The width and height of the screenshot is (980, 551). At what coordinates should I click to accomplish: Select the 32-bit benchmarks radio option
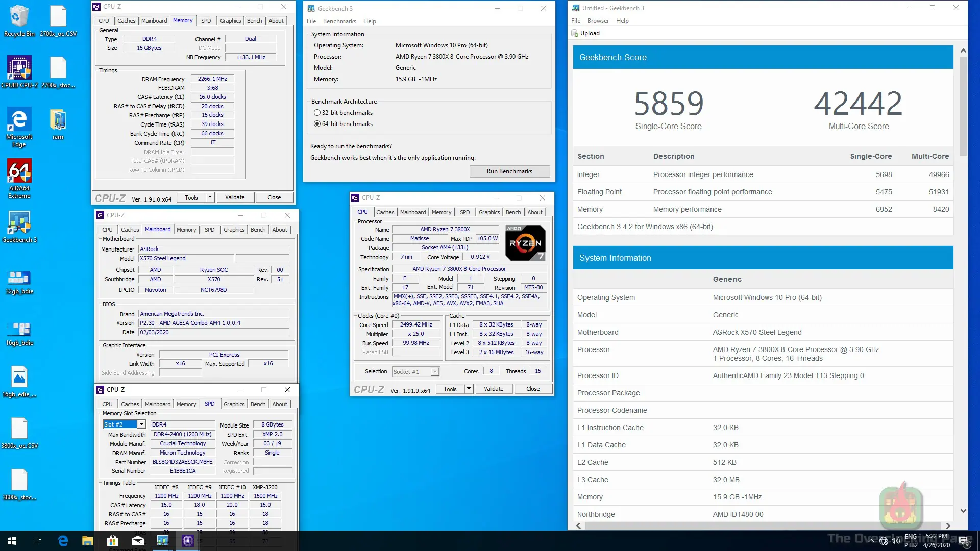pyautogui.click(x=317, y=113)
